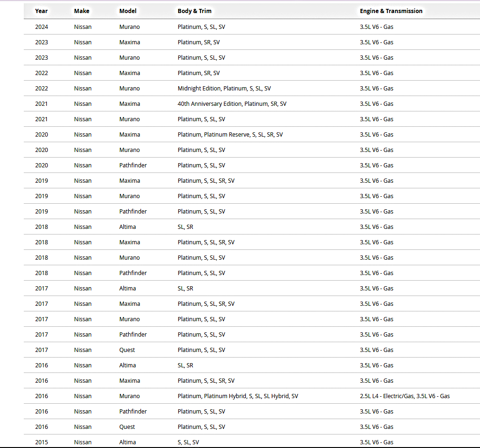Viewport: 480px width, 448px height.
Task: Click engine cell for the 2016 Altima
Action: (x=377, y=365)
